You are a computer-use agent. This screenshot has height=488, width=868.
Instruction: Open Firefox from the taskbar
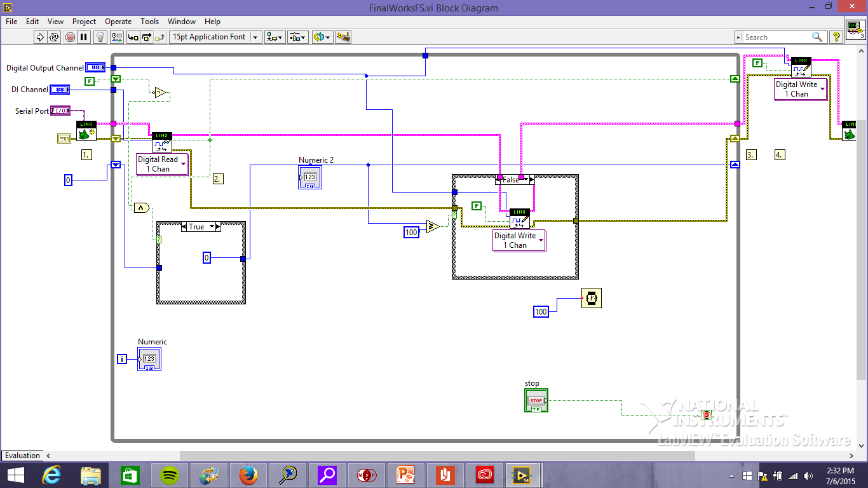click(x=248, y=475)
